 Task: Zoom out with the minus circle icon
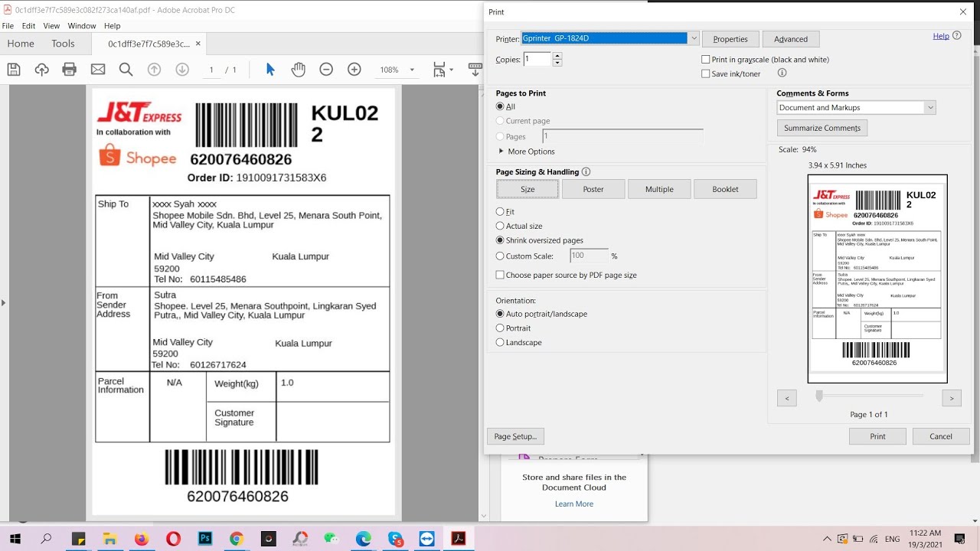click(326, 70)
